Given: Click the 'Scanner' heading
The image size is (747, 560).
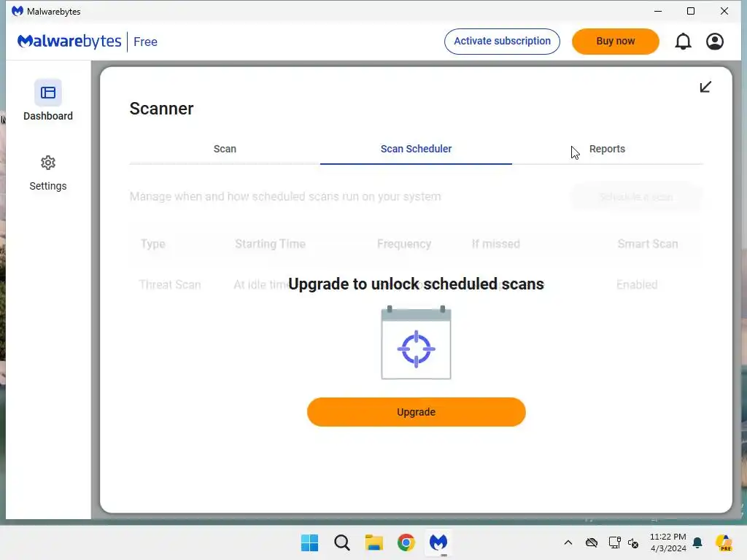Looking at the screenshot, I should pyautogui.click(x=161, y=109).
